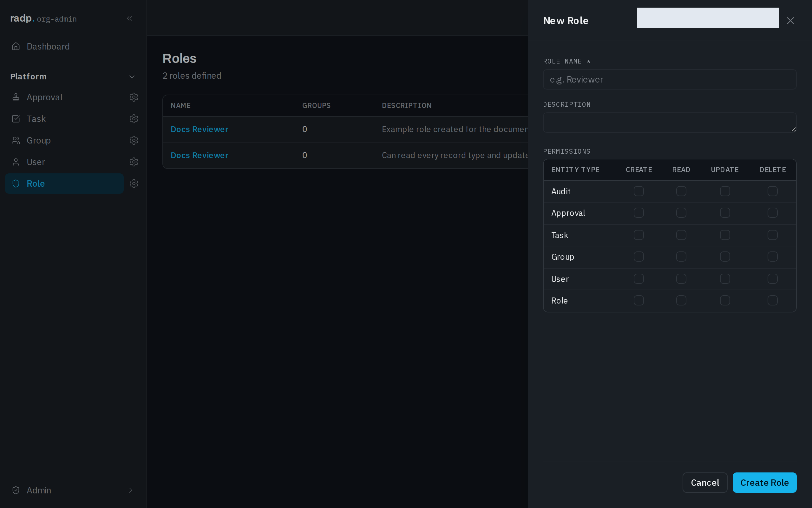Open the Group sidebar item

(64, 140)
